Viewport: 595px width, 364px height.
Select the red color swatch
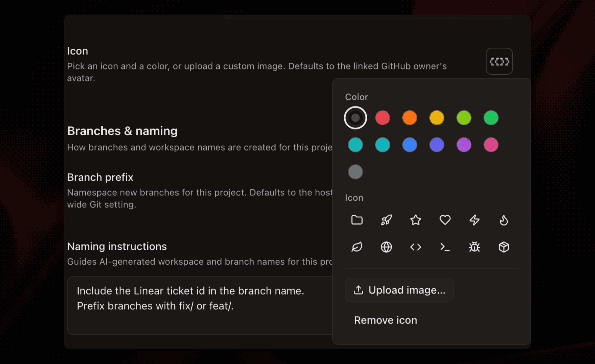click(382, 118)
